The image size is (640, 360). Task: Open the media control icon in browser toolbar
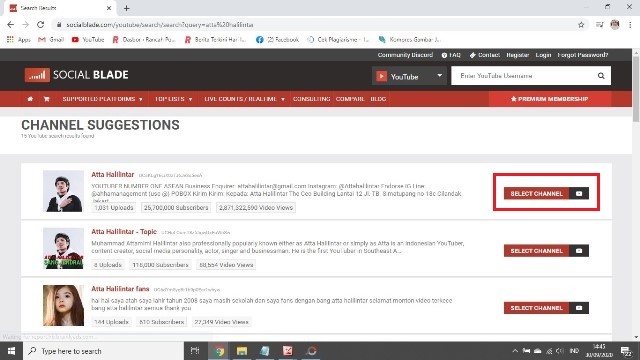(x=599, y=24)
